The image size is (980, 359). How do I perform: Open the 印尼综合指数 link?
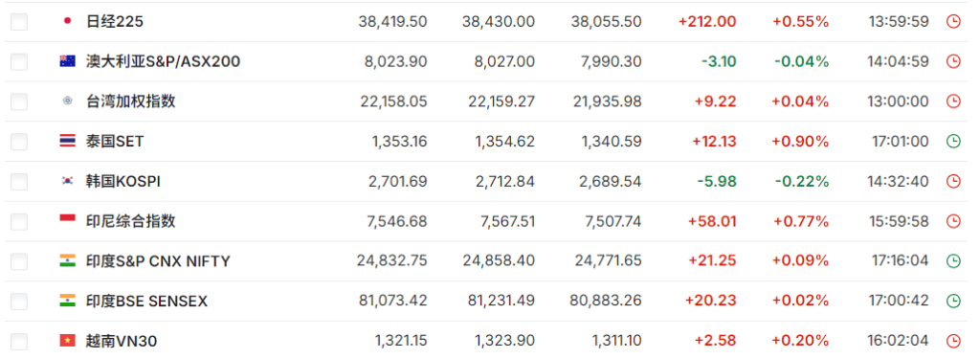[130, 221]
